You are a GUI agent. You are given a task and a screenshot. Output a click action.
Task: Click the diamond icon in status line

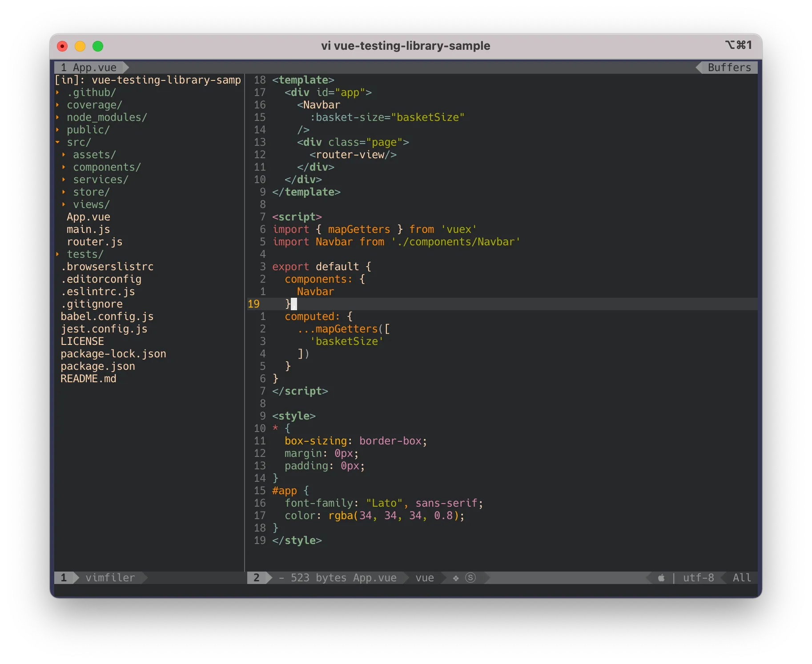pos(456,578)
